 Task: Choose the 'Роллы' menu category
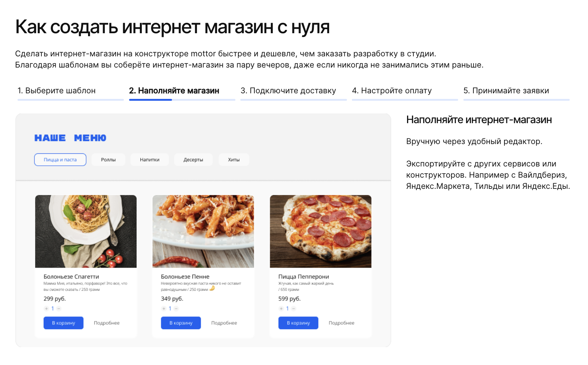[x=108, y=160]
